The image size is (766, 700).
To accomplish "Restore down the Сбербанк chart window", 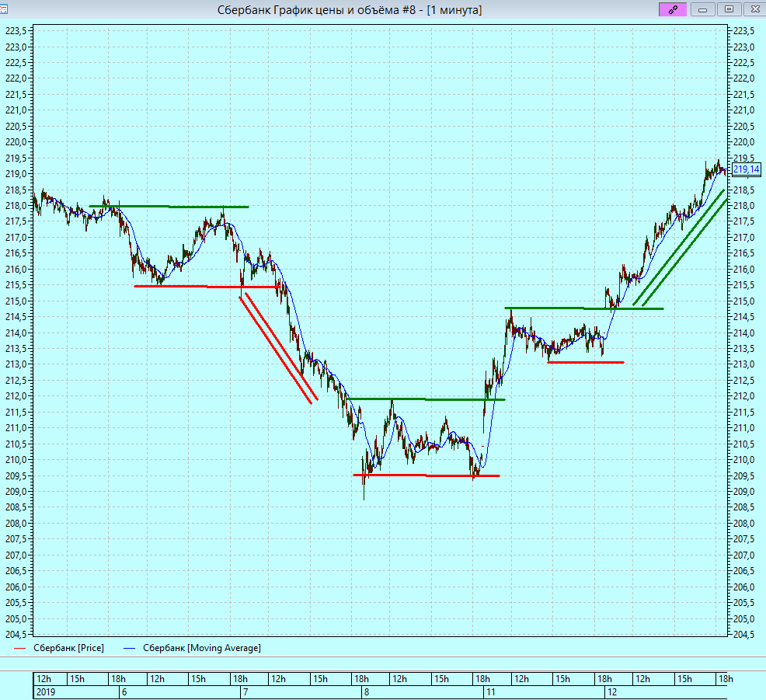I will [x=729, y=9].
